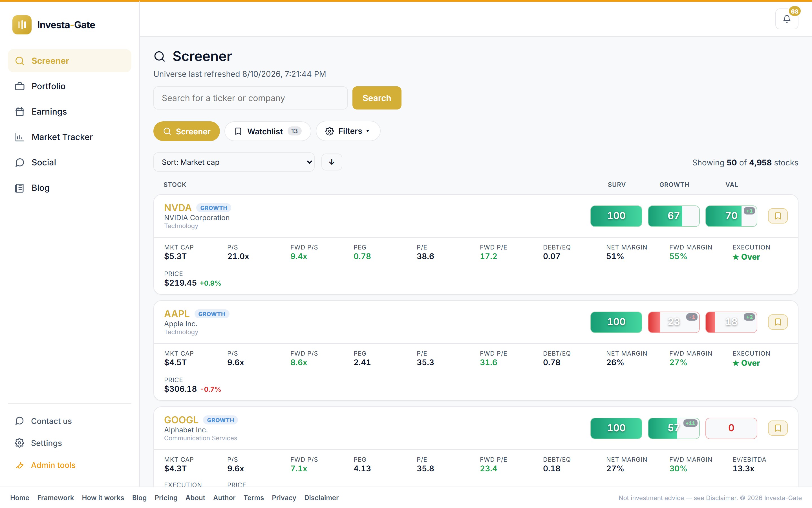Click NVDA market cap $5.3T
This screenshot has width=812, height=508.
(175, 256)
